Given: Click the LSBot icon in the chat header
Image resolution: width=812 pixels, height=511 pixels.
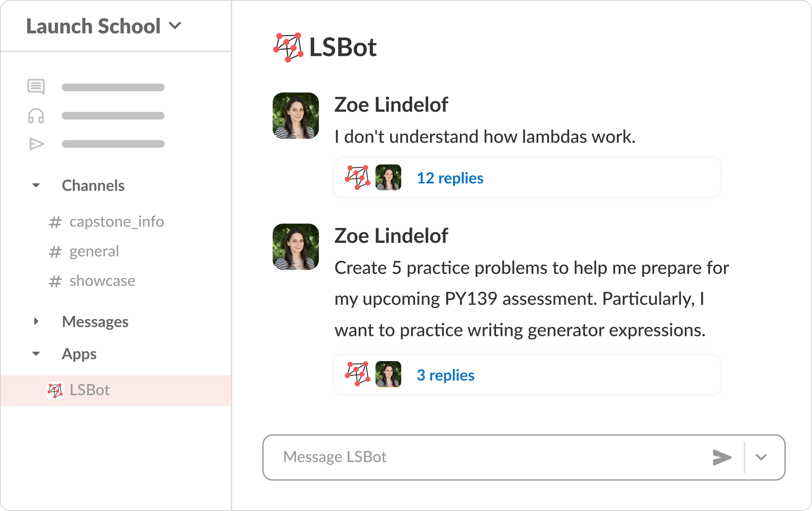Looking at the screenshot, I should 288,48.
